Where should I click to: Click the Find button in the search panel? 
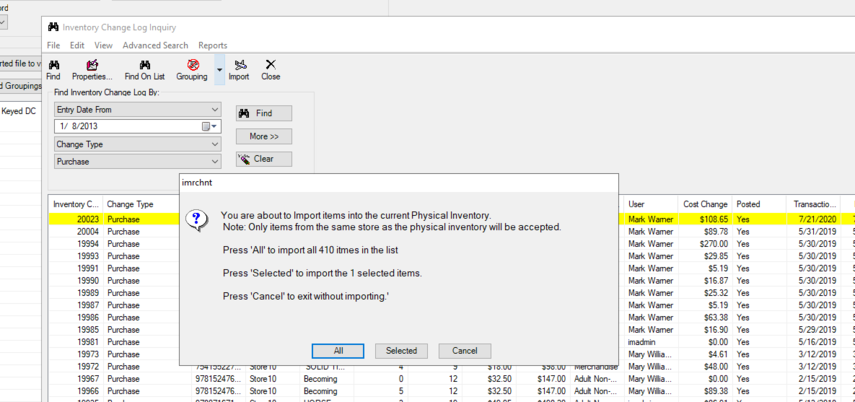point(264,113)
